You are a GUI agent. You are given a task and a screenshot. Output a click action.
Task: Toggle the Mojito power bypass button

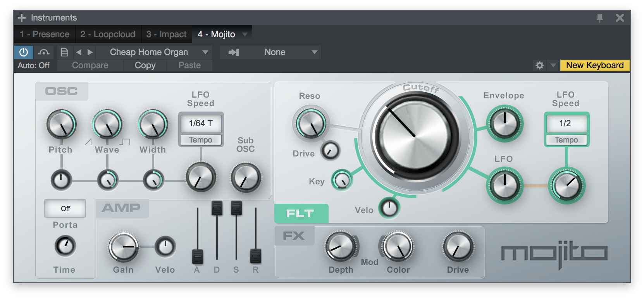coord(24,52)
